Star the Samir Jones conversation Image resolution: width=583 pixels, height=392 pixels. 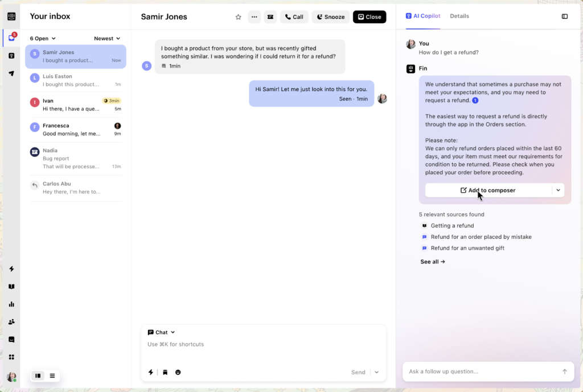238,16
